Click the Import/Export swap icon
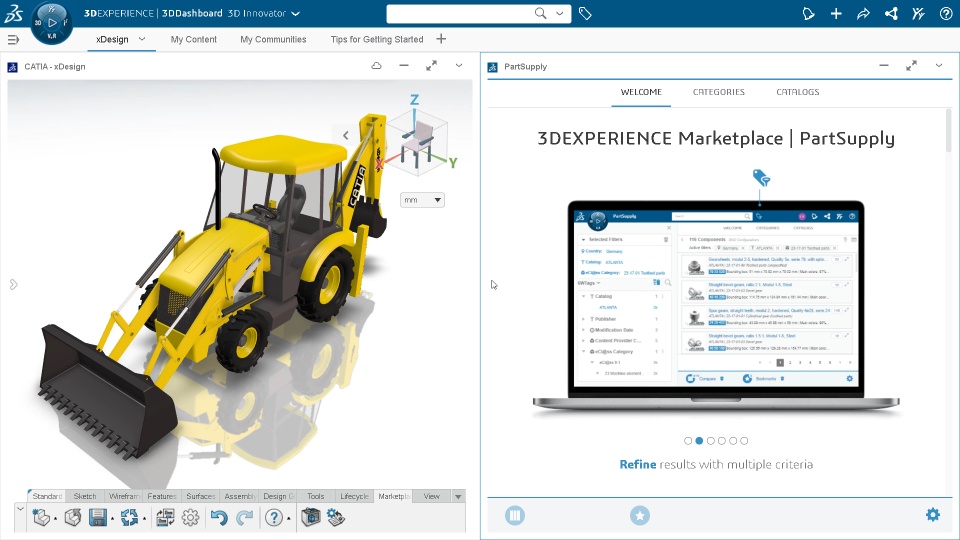Viewport: 960px width, 540px height. point(165,517)
